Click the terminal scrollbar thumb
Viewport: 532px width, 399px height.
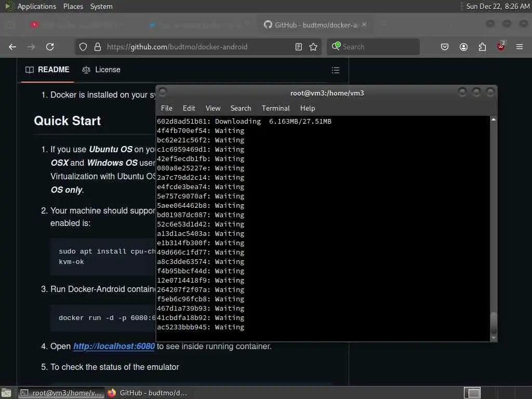[x=494, y=322]
